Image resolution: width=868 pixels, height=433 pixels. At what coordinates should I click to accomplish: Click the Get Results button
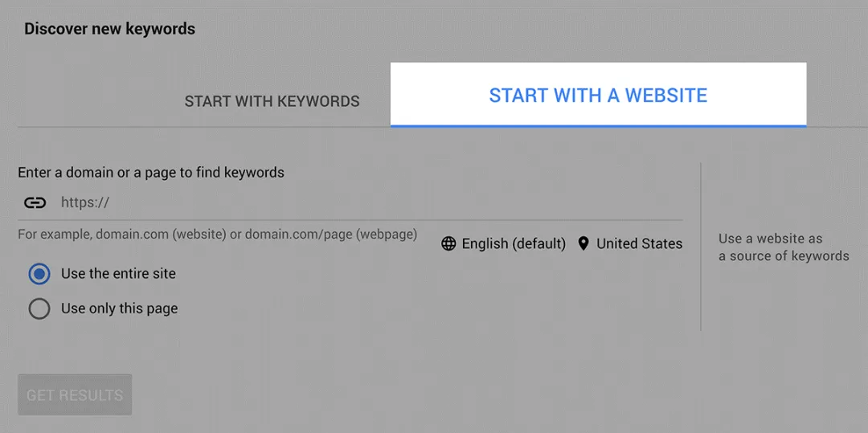tap(75, 395)
